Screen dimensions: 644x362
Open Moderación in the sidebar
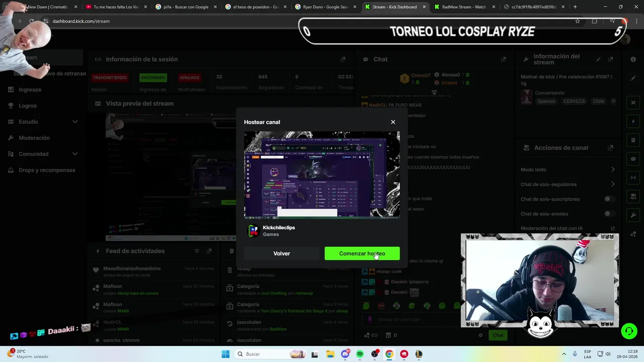pos(34,138)
